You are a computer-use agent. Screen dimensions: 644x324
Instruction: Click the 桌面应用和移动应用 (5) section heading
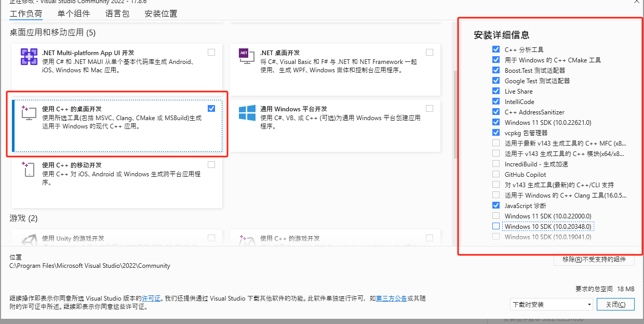pos(53,33)
